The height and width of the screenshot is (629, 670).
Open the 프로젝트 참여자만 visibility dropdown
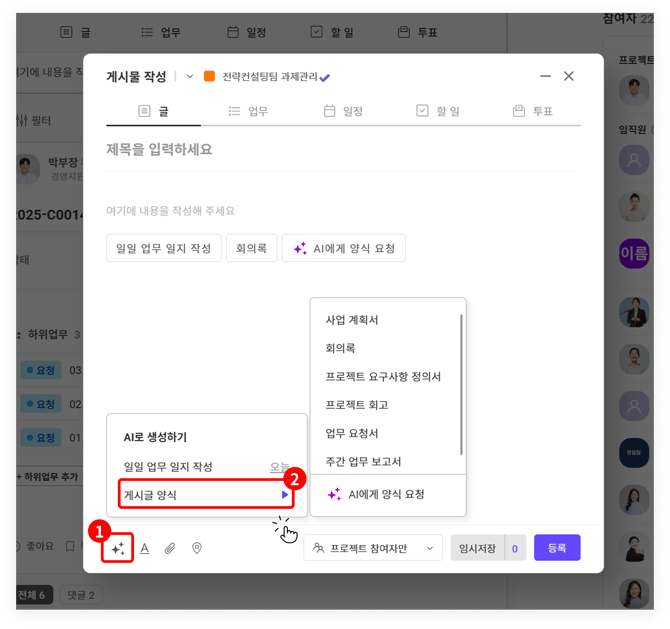point(373,548)
